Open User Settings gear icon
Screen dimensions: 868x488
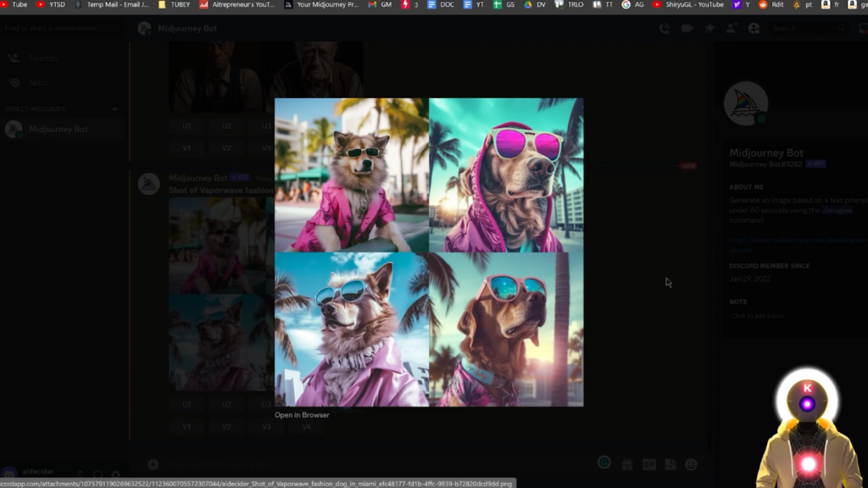[115, 474]
